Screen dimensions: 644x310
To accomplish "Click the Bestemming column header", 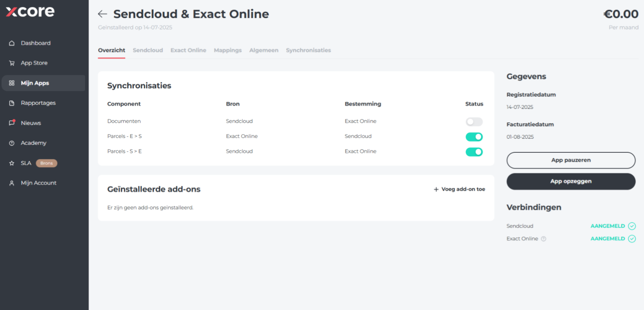I will [x=363, y=104].
